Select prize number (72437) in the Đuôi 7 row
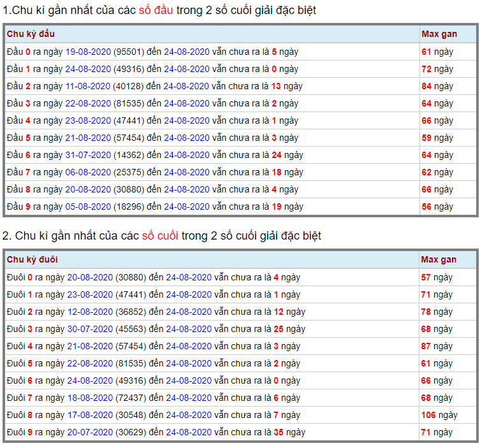 coord(131,398)
